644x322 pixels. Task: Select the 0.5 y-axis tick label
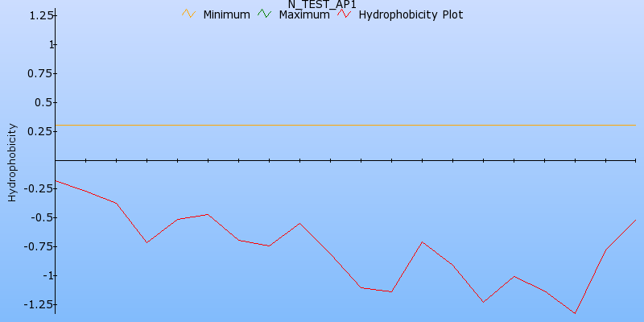[x=43, y=102]
